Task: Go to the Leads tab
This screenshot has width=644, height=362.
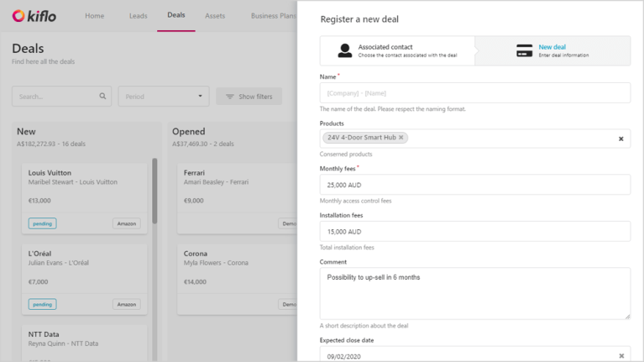Action: click(138, 16)
